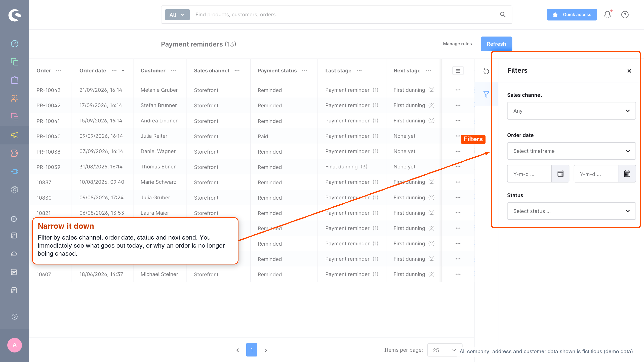Viewport: 644px width, 362px height.
Task: Open the Customers icon in the sidebar
Action: 15,98
